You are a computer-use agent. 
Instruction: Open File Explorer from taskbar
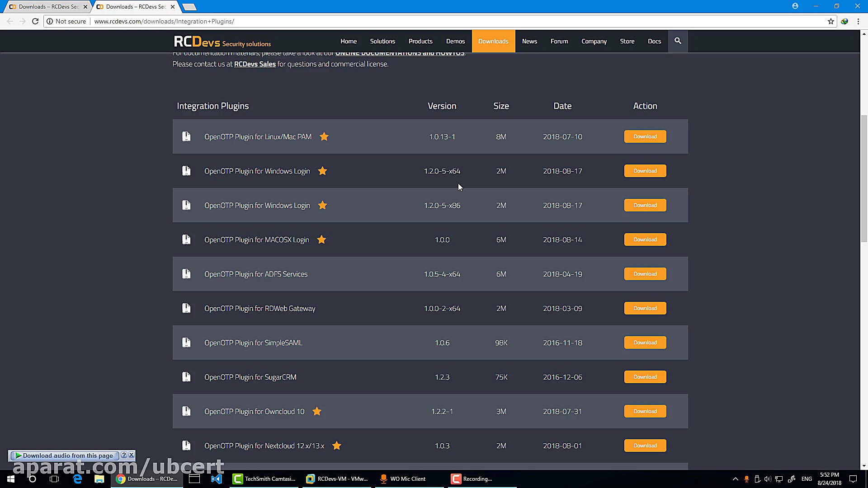pyautogui.click(x=99, y=479)
